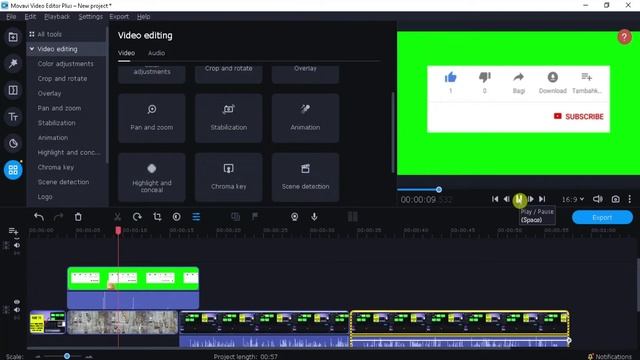Open the Animation tile
Screen dimensions: 640x360
click(305, 118)
